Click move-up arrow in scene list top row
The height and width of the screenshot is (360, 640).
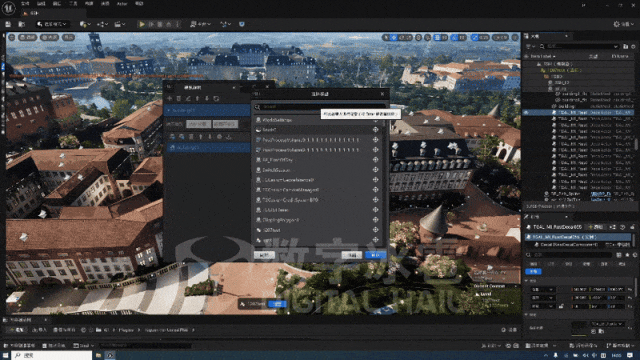click(198, 98)
